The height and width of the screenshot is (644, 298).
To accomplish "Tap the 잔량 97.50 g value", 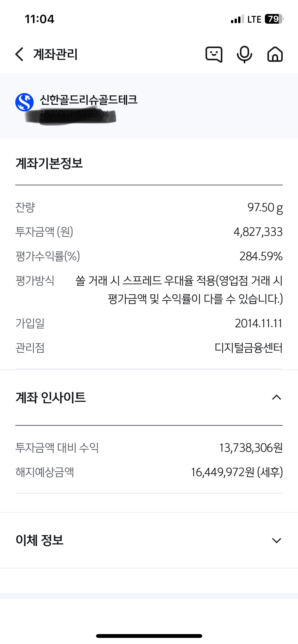I will click(x=265, y=208).
